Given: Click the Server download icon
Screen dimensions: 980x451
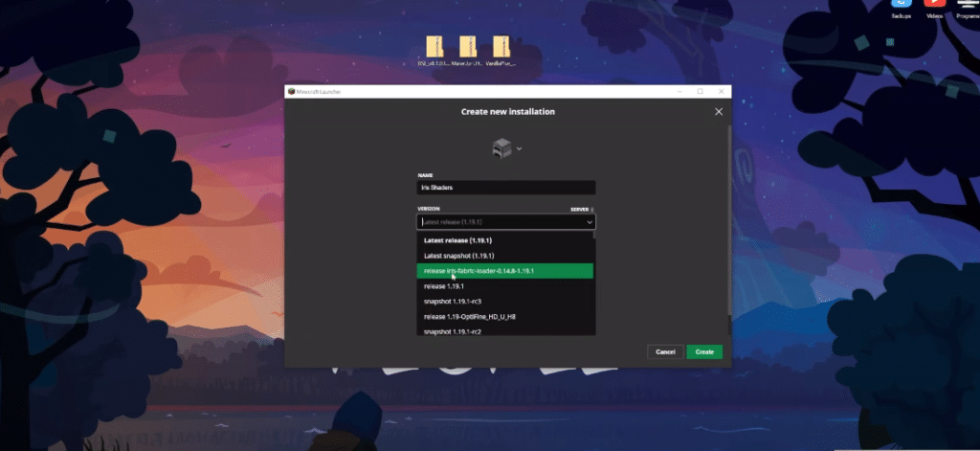Looking at the screenshot, I should pyautogui.click(x=591, y=210).
